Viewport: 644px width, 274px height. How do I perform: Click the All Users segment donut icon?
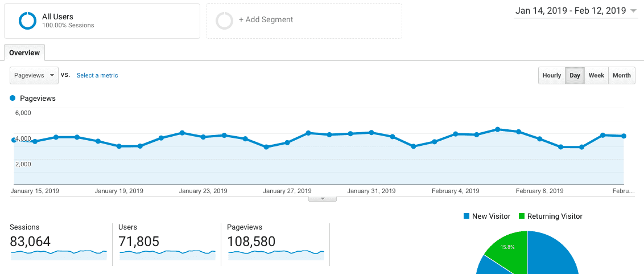click(27, 21)
